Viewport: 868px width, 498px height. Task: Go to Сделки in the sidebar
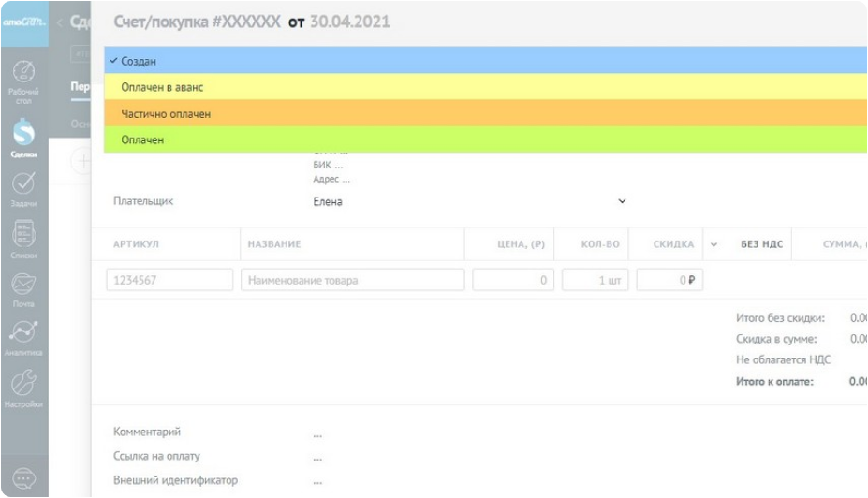click(x=23, y=138)
